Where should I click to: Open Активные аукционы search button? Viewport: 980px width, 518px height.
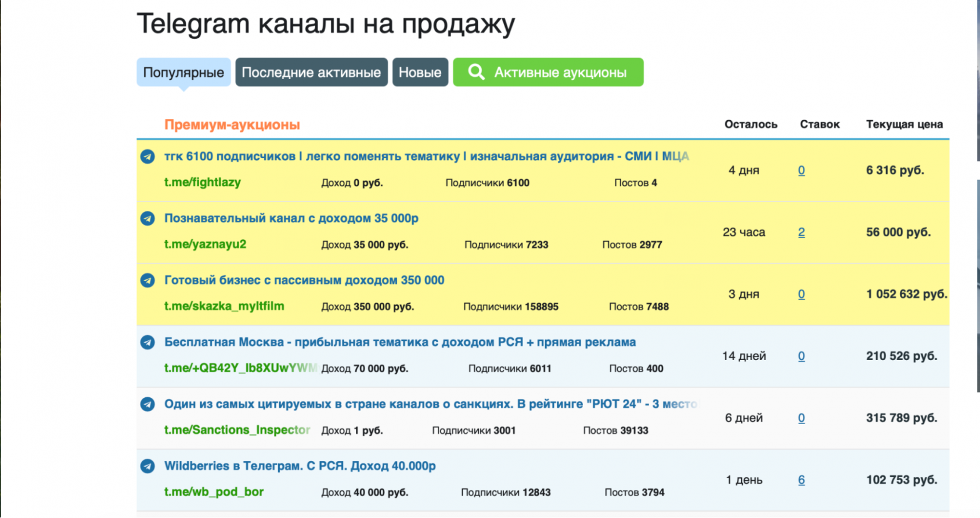click(548, 72)
